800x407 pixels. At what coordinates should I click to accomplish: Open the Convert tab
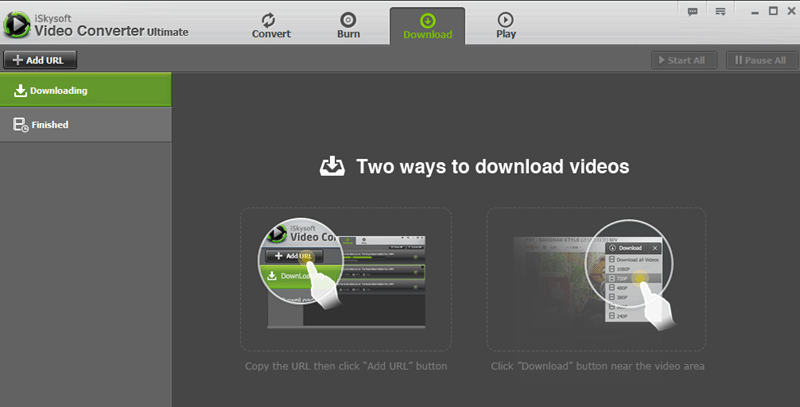pos(271,26)
